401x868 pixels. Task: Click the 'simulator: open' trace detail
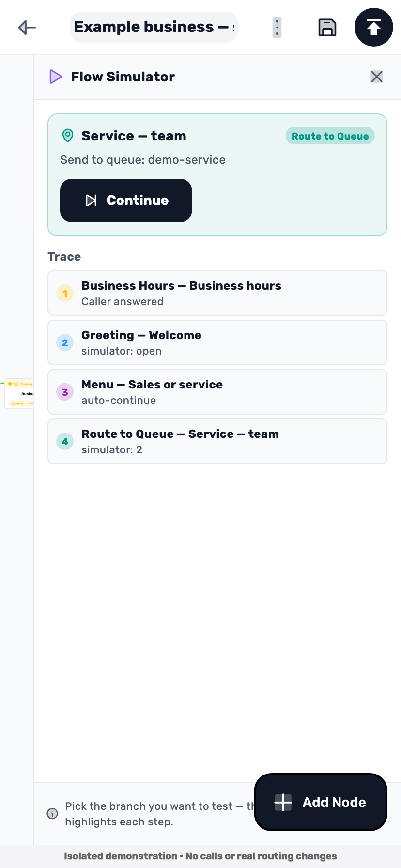122,351
